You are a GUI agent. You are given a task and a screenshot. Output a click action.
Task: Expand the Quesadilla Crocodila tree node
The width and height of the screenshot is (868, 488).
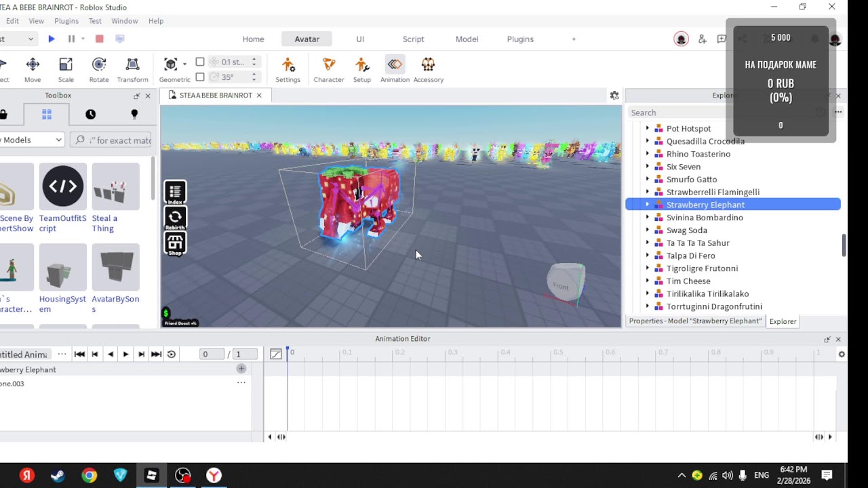(x=647, y=141)
